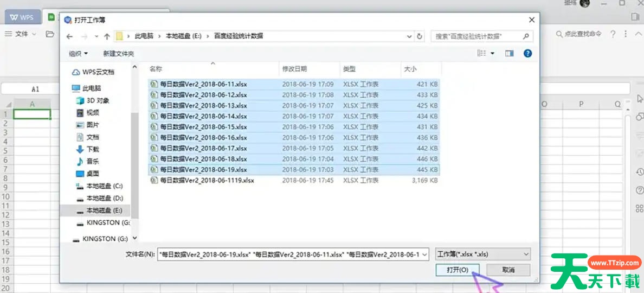Click WPS help question mark icon
The height and width of the screenshot is (293, 644).
(613, 34)
